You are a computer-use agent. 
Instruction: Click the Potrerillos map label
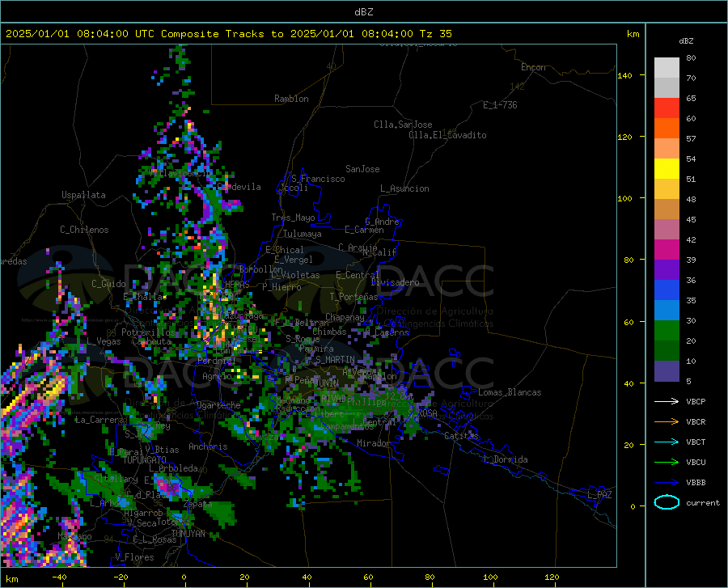148,332
